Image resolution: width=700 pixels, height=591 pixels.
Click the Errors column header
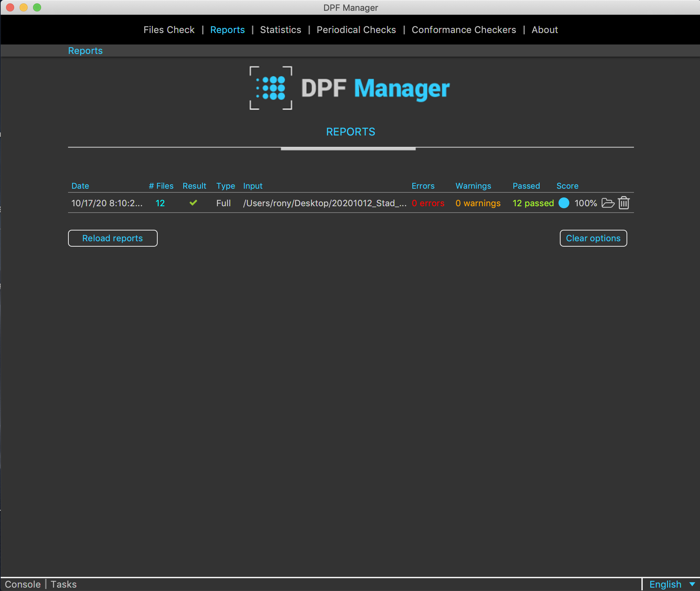423,186
